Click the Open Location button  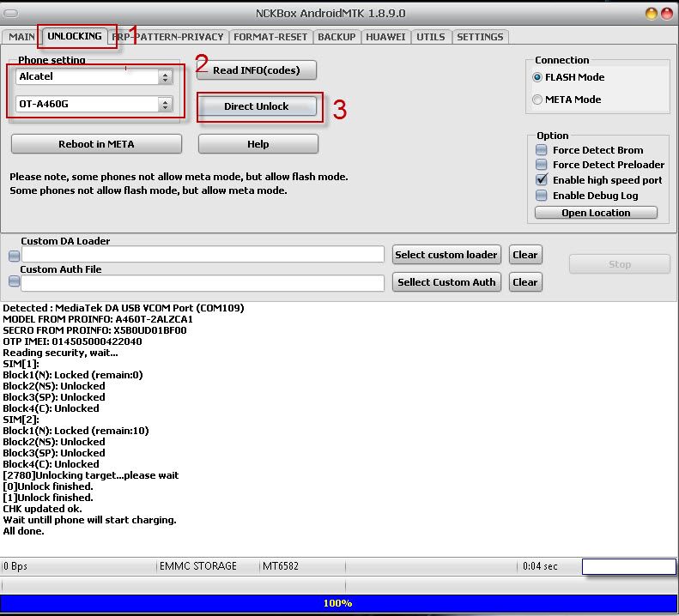pyautogui.click(x=597, y=213)
